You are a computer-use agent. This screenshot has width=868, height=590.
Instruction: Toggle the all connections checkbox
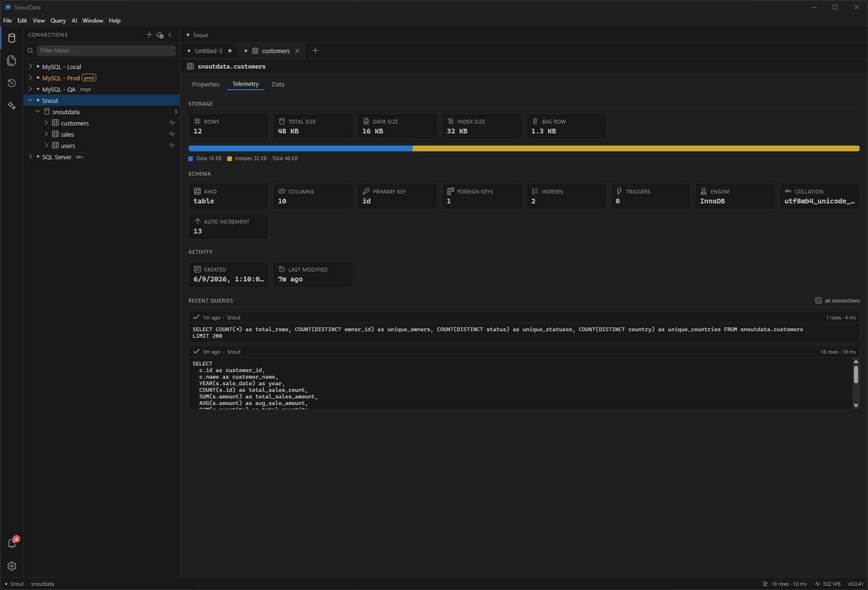[818, 301]
